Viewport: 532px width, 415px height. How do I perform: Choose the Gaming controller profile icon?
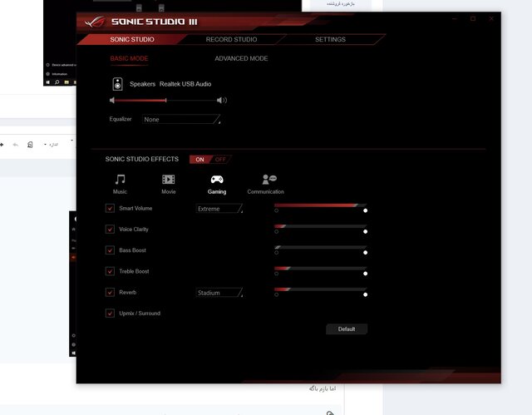coord(216,179)
